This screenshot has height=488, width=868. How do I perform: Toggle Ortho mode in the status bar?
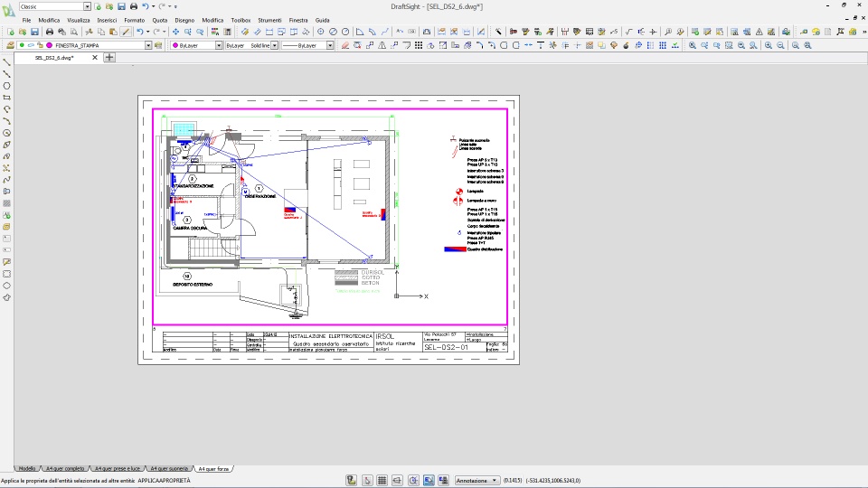pyautogui.click(x=398, y=481)
